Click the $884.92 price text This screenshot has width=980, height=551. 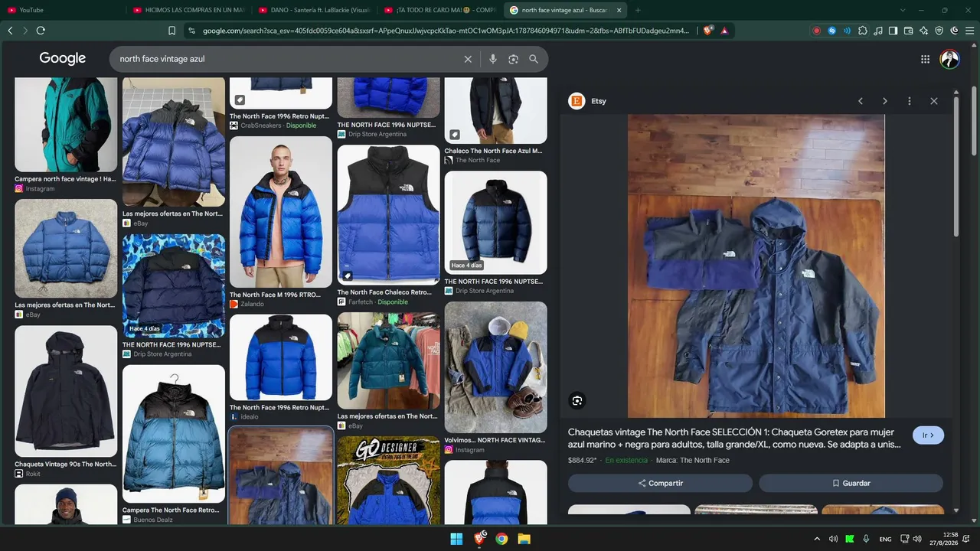(582, 461)
